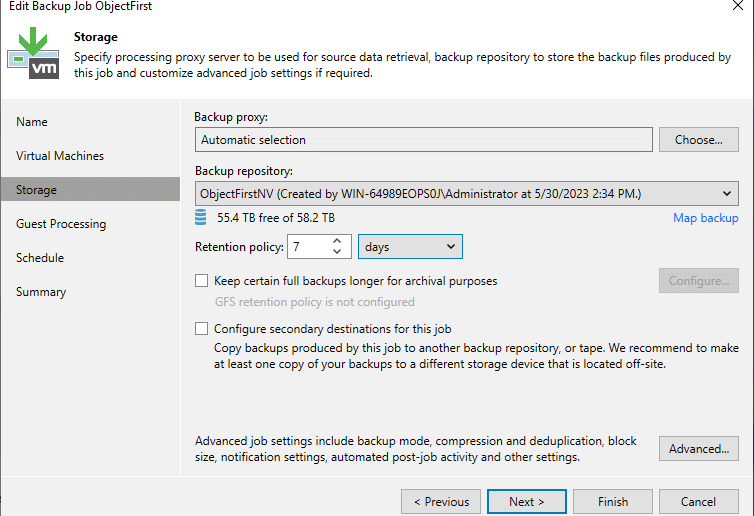Click the Next > button
Screen dimensions: 754x516
pos(527,502)
